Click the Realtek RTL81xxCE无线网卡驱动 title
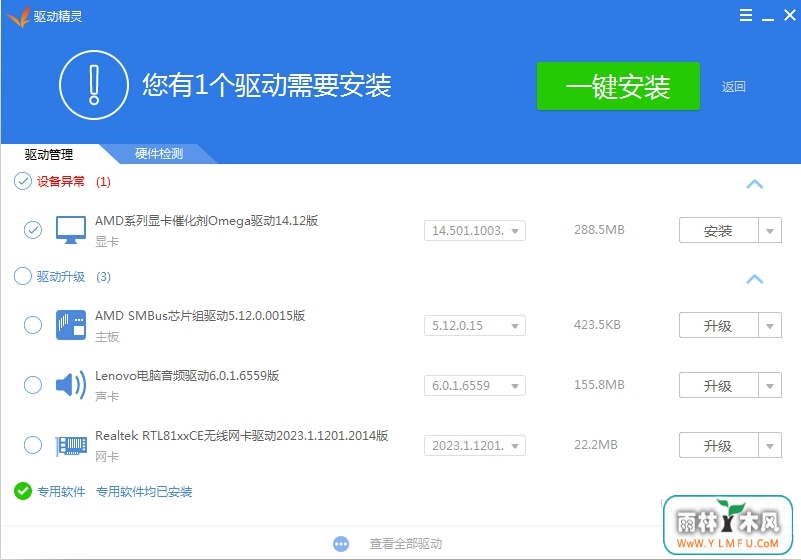The height and width of the screenshot is (560, 801). tap(242, 436)
